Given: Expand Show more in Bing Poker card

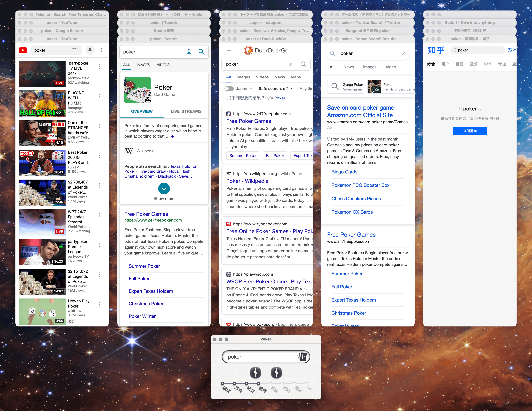Looking at the screenshot, I should click(x=164, y=189).
